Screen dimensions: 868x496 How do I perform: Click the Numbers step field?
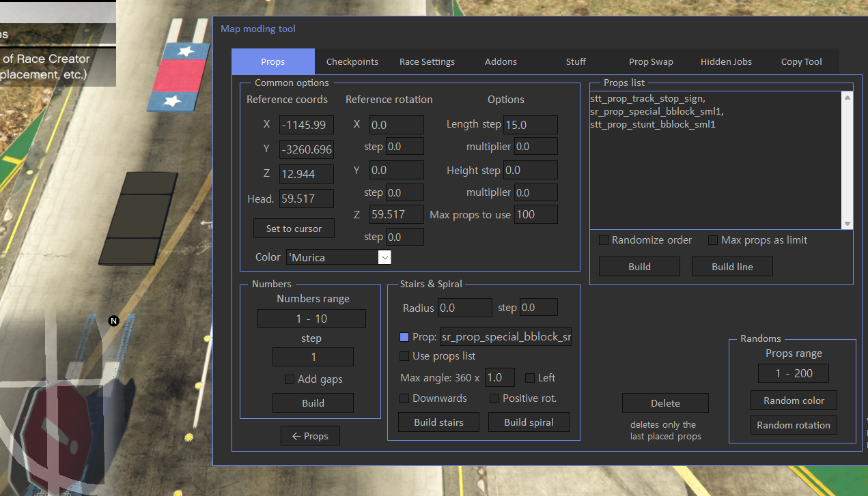(x=313, y=357)
